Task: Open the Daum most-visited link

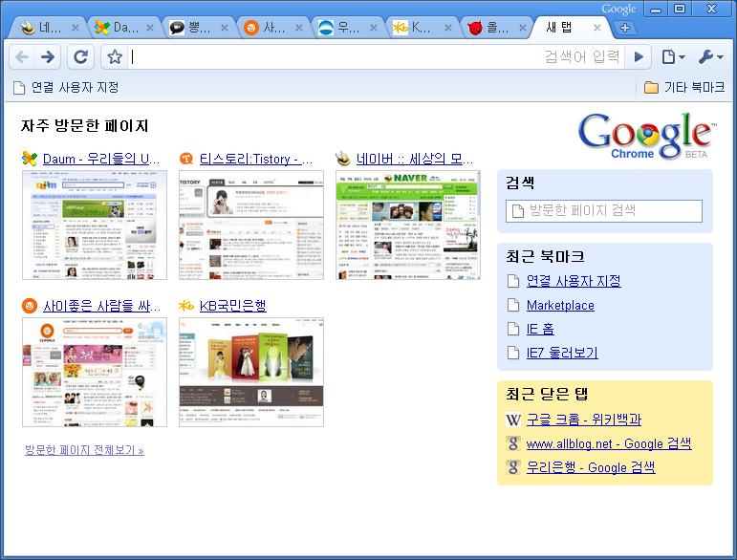Action: coord(101,159)
